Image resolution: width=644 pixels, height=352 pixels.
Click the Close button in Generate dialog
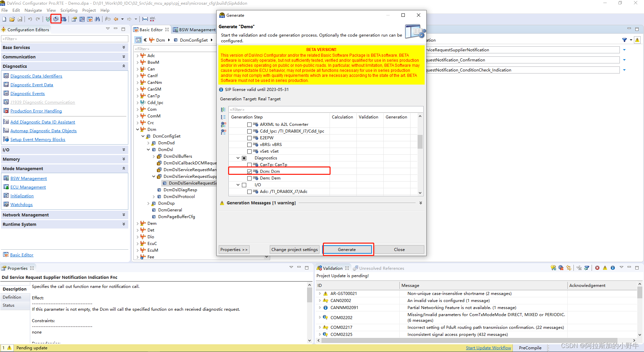399,249
